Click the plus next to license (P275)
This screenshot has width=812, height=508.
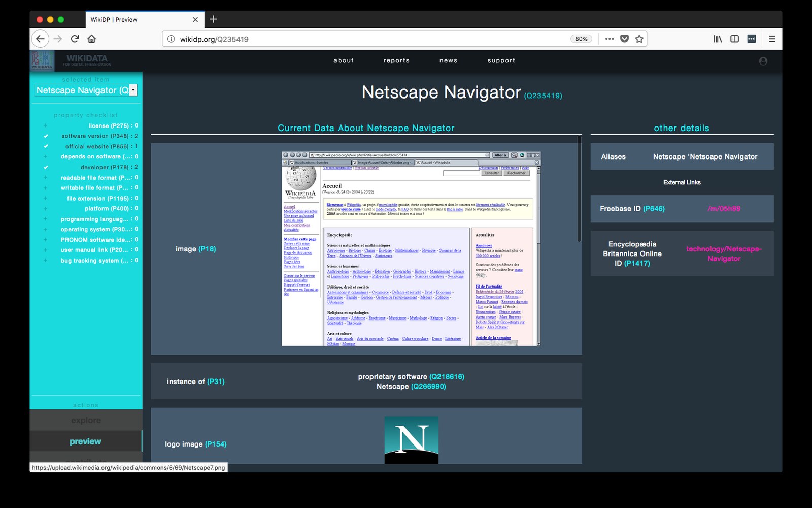pos(45,125)
